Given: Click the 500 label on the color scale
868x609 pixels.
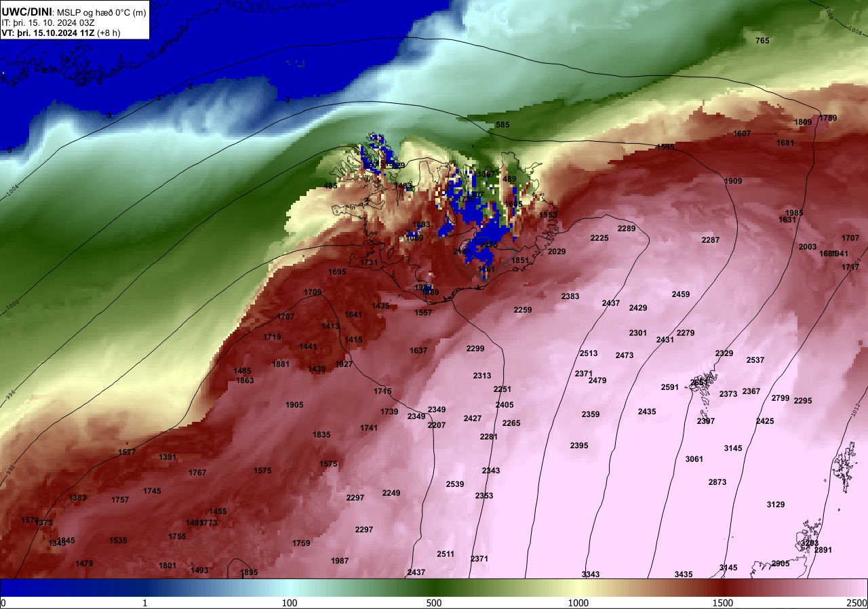Looking at the screenshot, I should (x=434, y=603).
